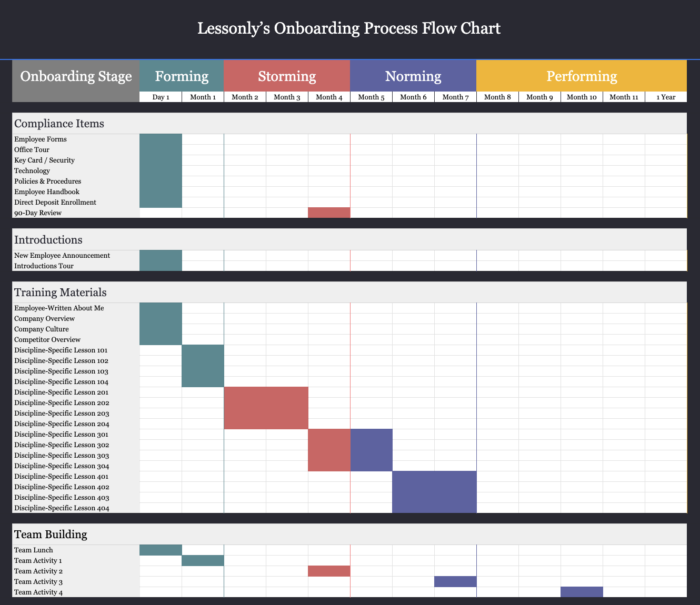Click the Month 5 column header

click(x=372, y=97)
